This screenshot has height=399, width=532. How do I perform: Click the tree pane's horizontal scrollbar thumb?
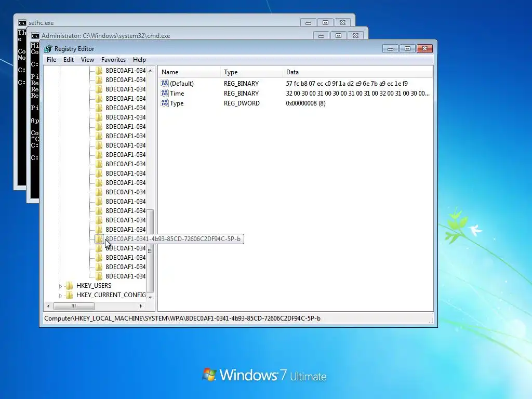(74, 306)
